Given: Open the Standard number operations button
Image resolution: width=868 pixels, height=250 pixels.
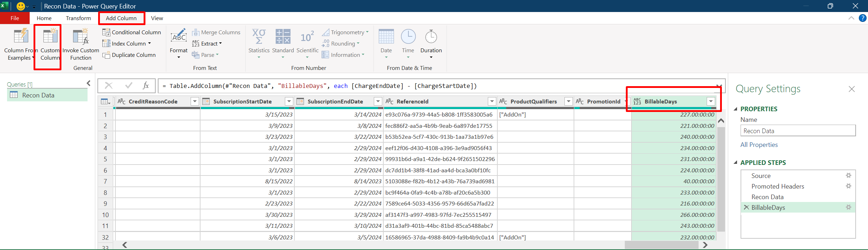Looking at the screenshot, I should point(283,43).
